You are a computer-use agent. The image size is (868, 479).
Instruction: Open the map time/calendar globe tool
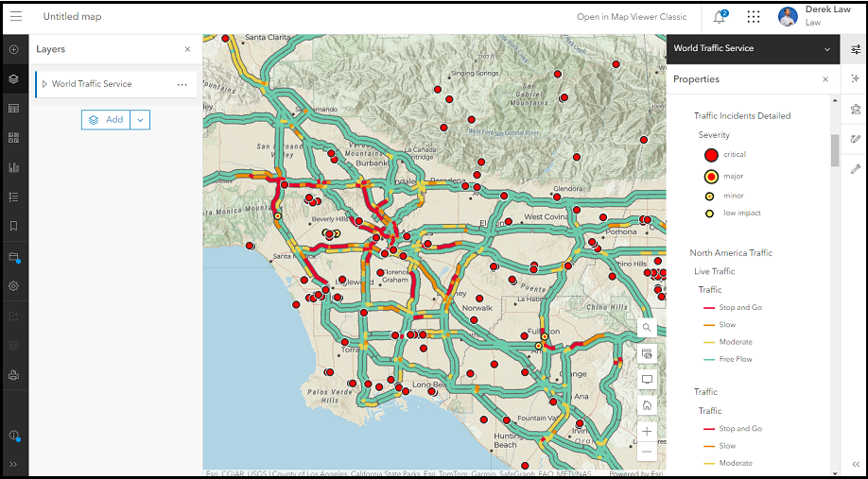647,353
